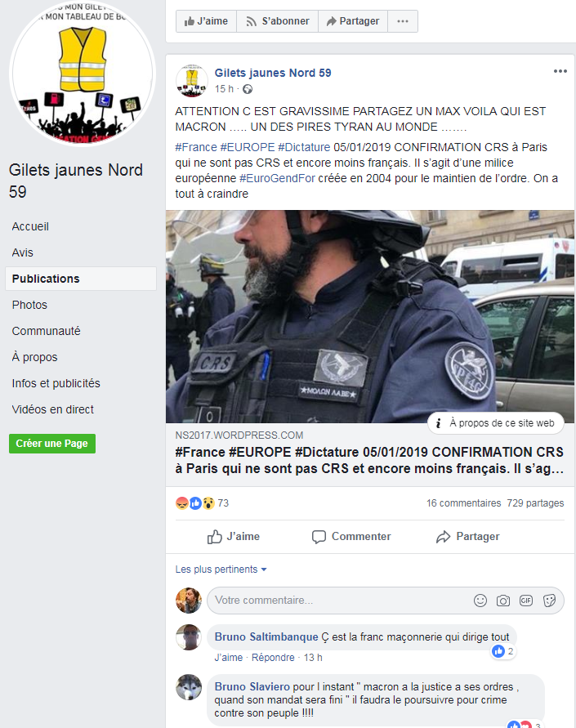Open the page's more options ellipsis button
Image resolution: width=576 pixels, height=728 pixels.
tap(403, 21)
